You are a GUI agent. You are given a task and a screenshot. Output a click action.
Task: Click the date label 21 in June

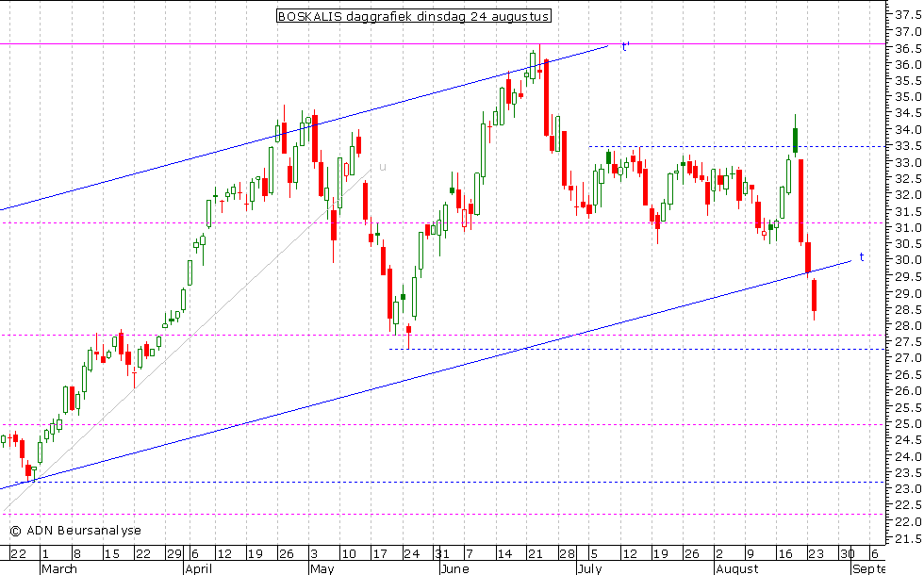click(535, 554)
